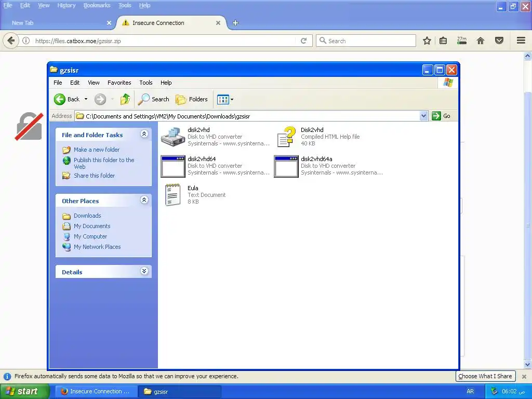Open the Explorer Search magnifier tool

pos(153,99)
